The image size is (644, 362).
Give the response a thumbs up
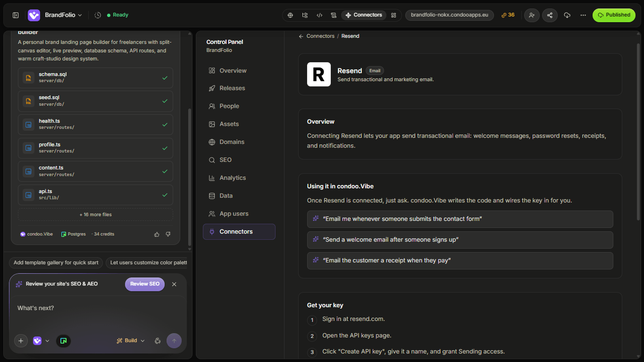[x=157, y=234]
